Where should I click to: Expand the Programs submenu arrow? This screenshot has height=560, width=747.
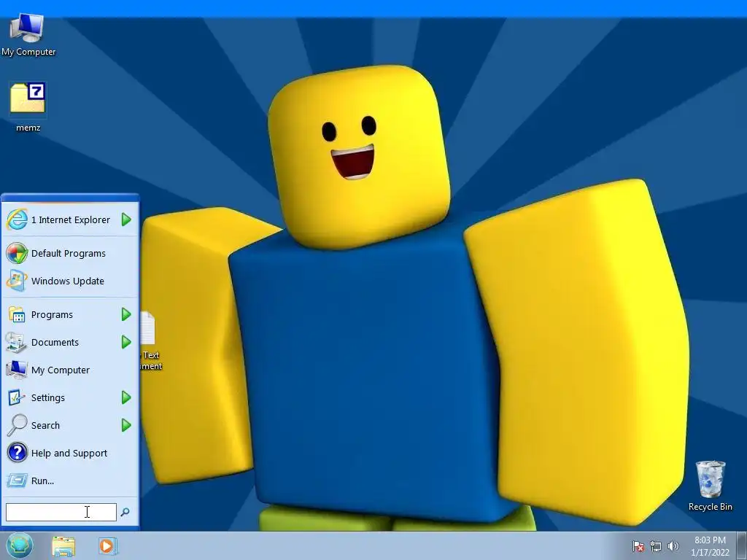click(126, 314)
